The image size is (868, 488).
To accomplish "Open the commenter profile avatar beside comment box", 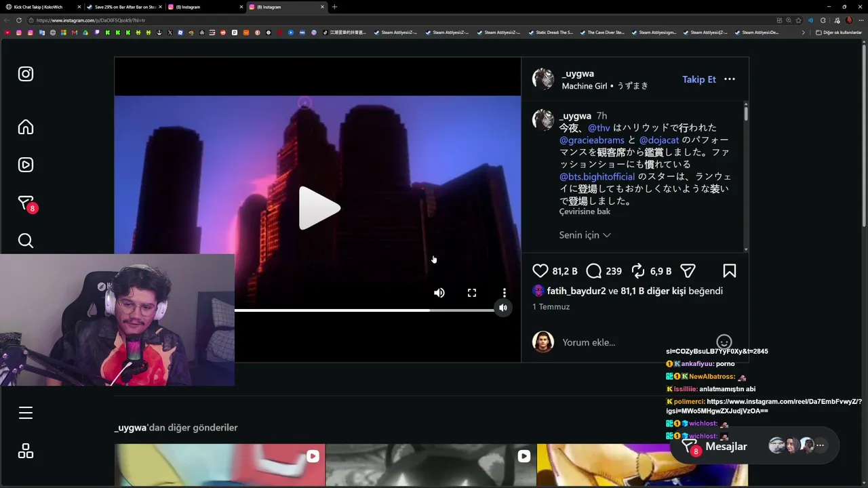I will click(543, 342).
